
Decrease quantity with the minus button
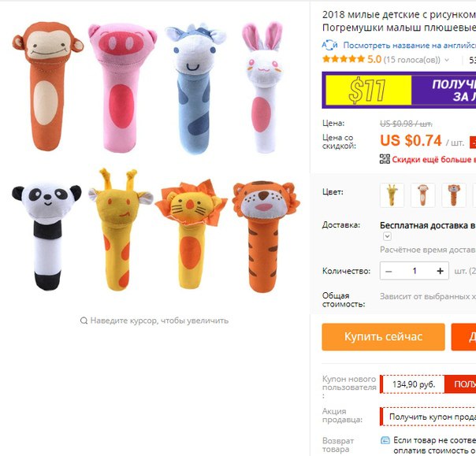coord(389,271)
